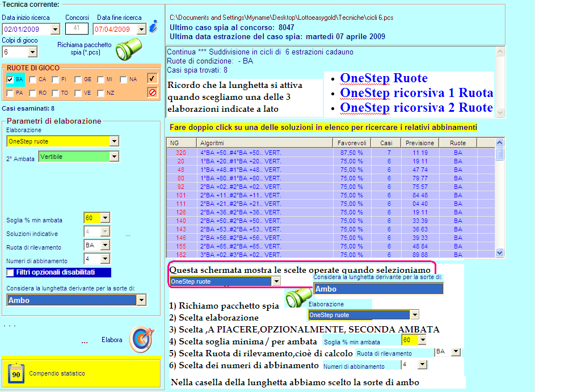
Task: Click the red deselect-all icon in Ruote di gioco
Action: [x=152, y=92]
